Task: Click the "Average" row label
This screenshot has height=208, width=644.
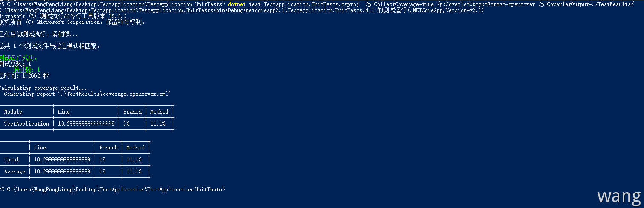Action: pyautogui.click(x=14, y=172)
